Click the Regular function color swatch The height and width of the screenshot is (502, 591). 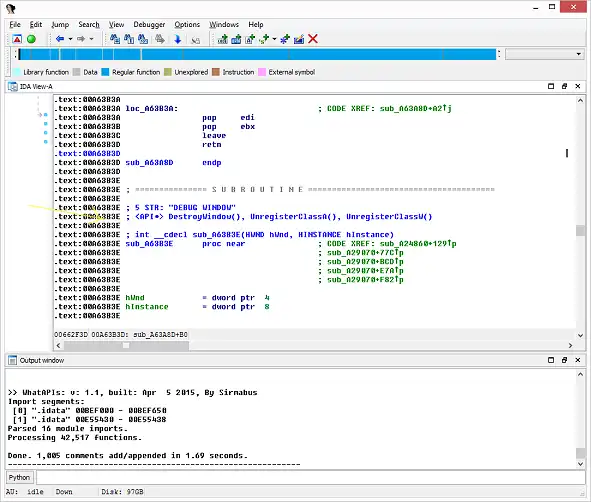tap(105, 72)
